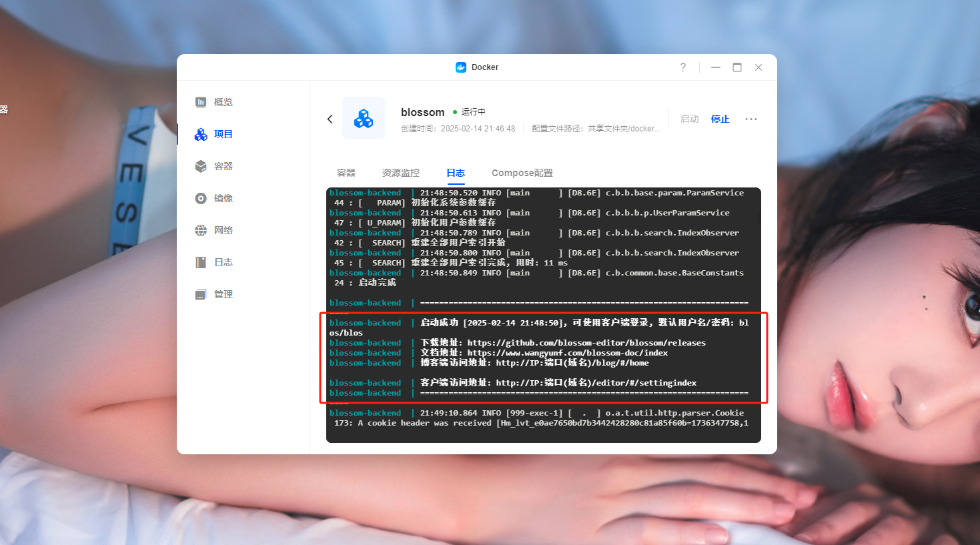Click the o.a.t.util.http.parser.Cookie log entry
980x545 pixels.
674,413
